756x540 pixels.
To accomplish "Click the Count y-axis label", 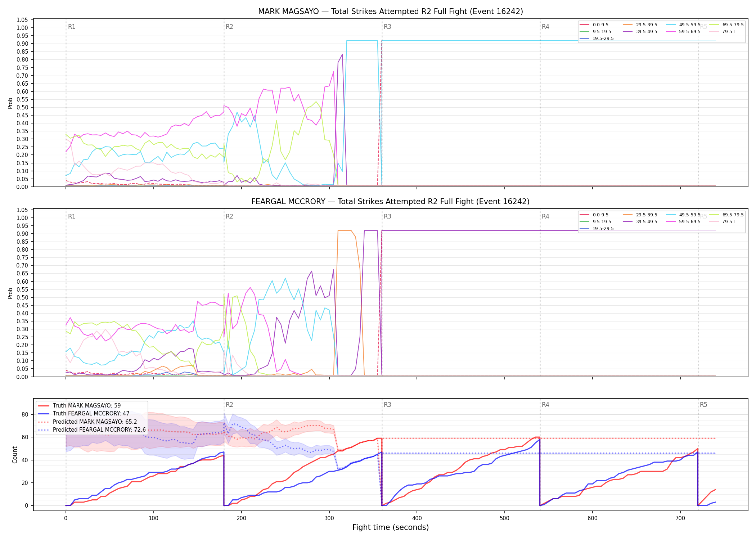I will (x=15, y=455).
